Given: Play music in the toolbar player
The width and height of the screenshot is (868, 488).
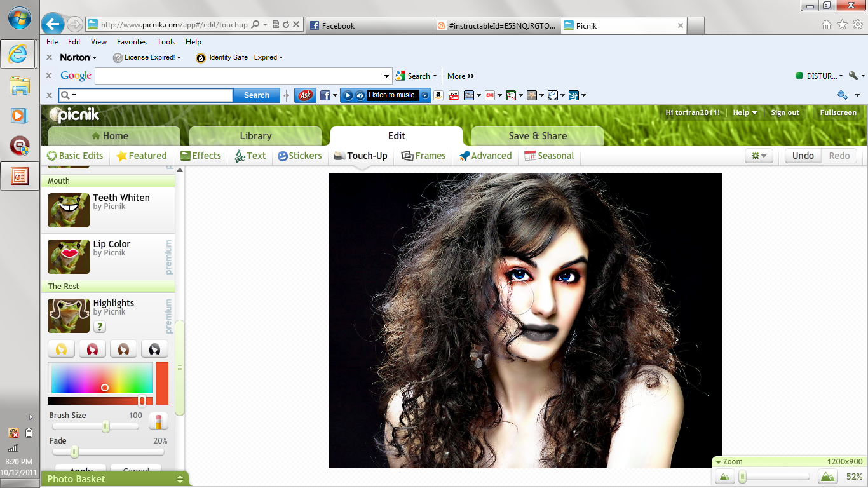Looking at the screenshot, I should click(348, 95).
